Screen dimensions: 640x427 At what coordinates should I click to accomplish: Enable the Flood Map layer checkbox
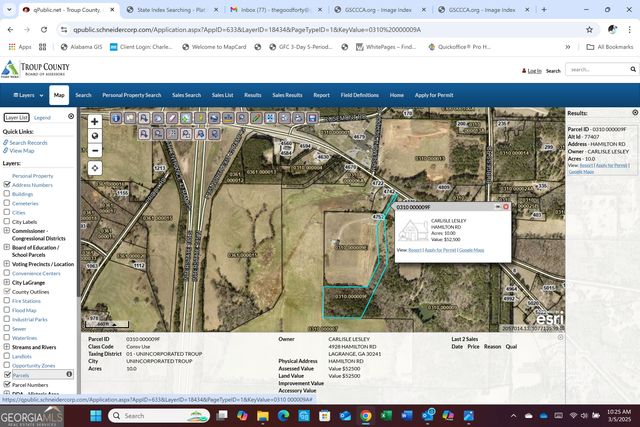(x=7, y=309)
